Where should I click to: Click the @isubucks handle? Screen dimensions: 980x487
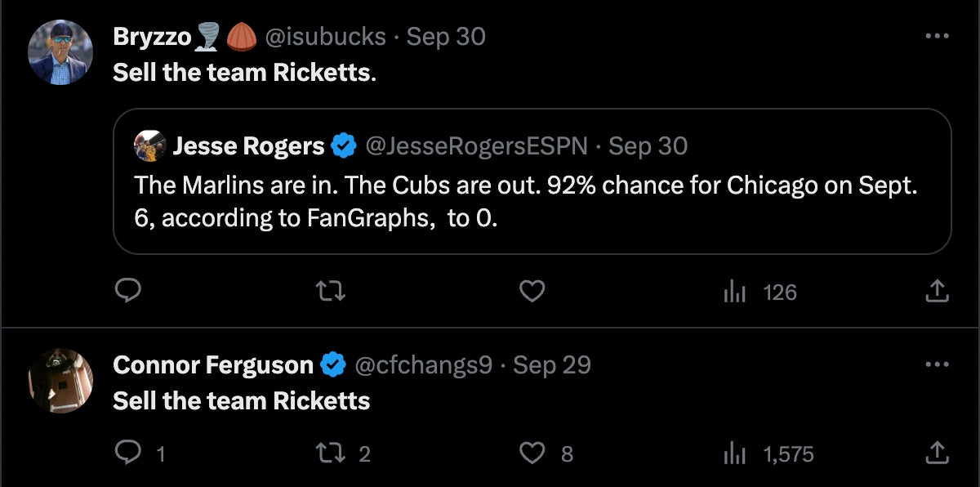[325, 36]
